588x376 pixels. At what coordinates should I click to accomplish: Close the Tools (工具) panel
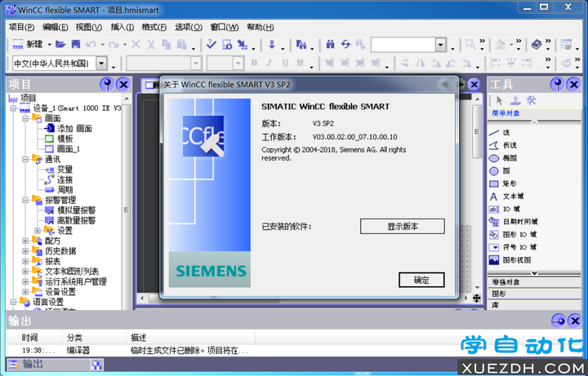(573, 84)
